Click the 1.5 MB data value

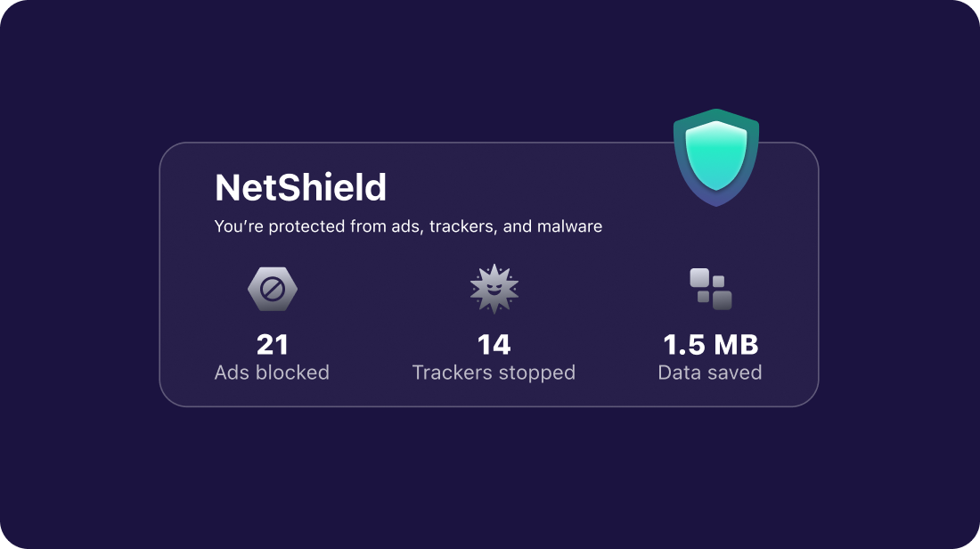click(710, 344)
